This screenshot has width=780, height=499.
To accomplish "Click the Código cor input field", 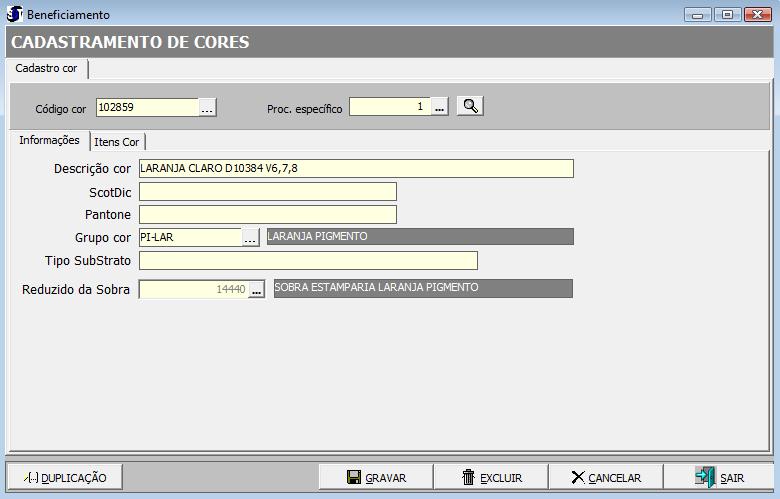I will tap(147, 107).
